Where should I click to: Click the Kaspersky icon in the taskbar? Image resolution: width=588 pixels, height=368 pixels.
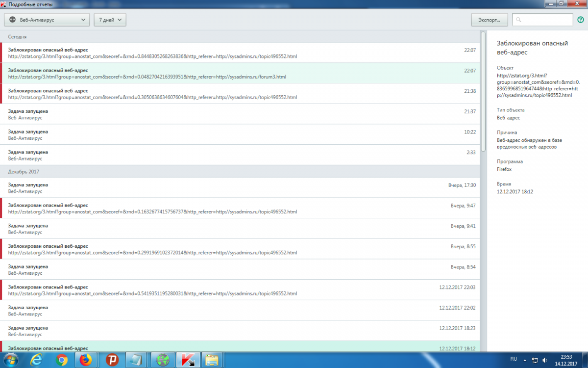[x=187, y=360]
